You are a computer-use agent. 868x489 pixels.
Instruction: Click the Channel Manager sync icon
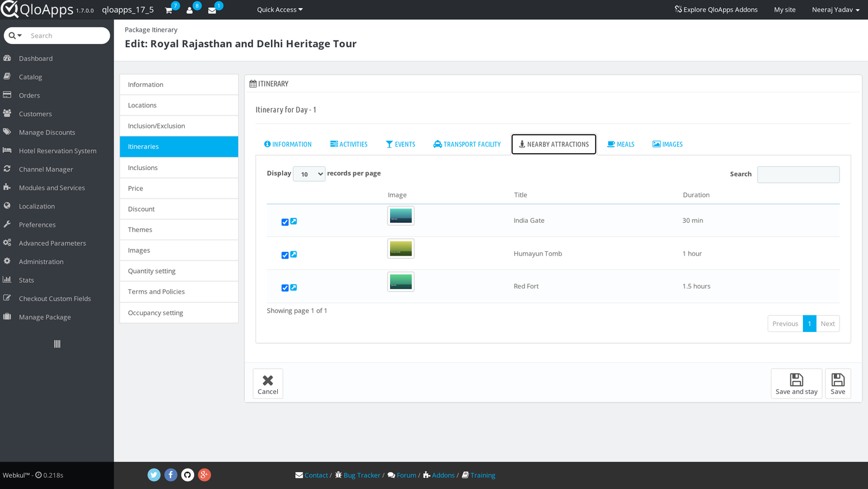coord(7,169)
